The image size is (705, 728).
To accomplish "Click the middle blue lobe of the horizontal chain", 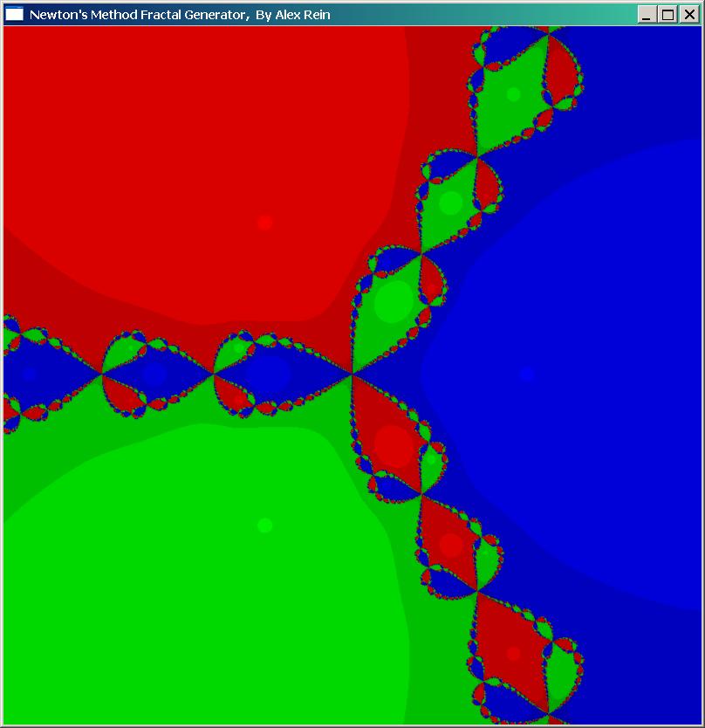I will point(154,374).
